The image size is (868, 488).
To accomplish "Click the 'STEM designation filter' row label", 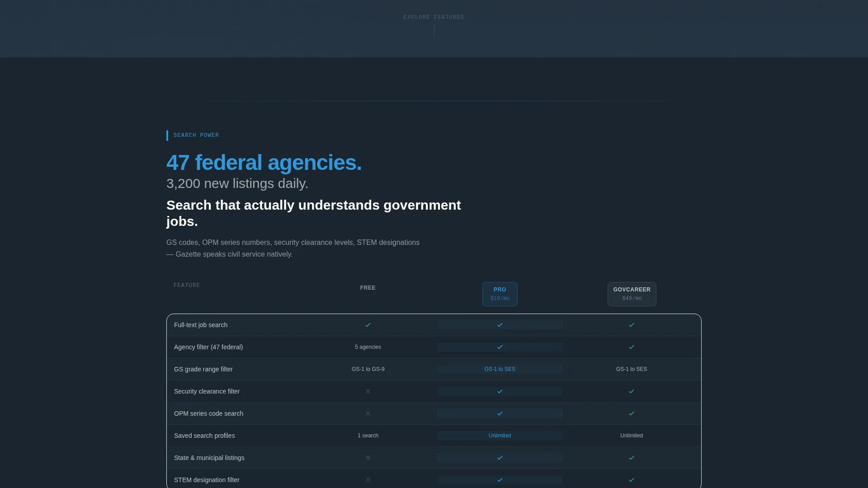I will (x=207, y=480).
